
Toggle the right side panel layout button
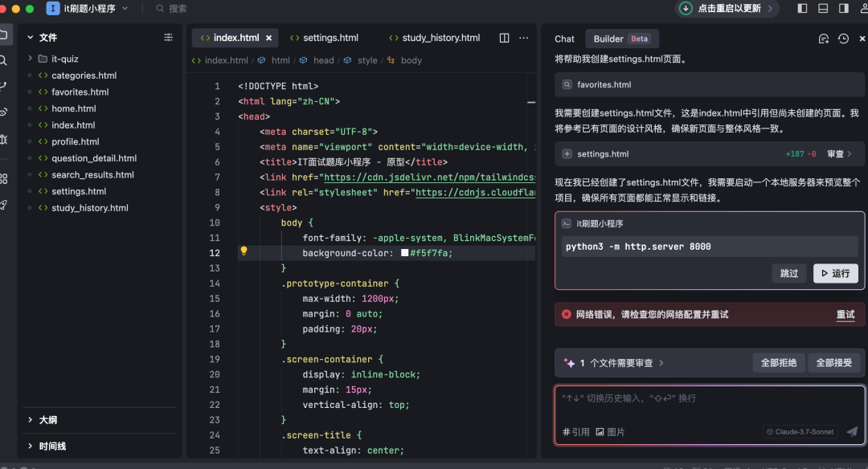tap(843, 9)
